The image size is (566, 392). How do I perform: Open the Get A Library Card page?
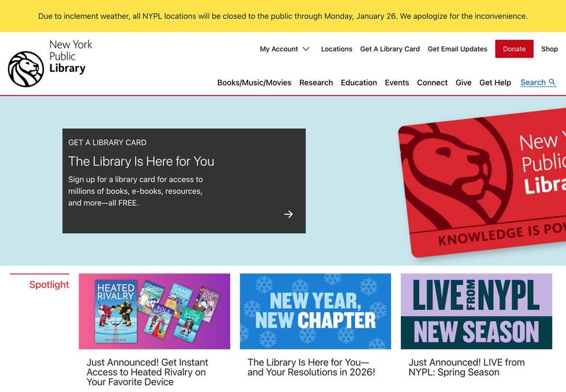(389, 49)
